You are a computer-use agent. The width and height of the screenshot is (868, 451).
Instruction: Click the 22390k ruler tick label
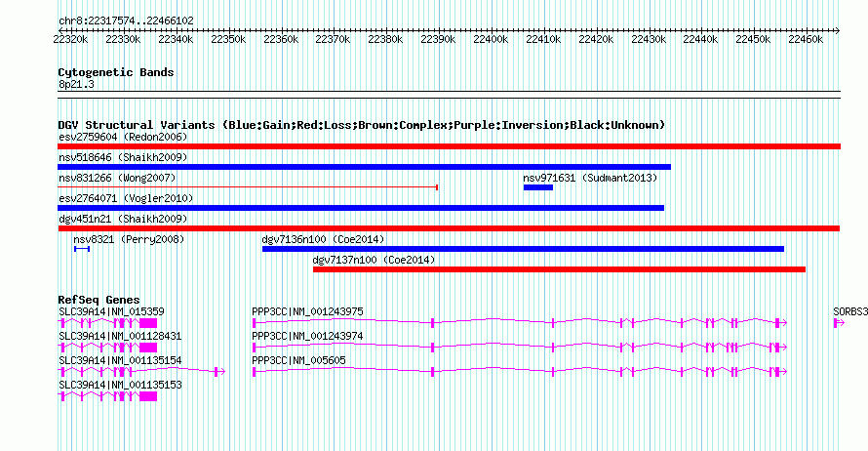(x=438, y=39)
